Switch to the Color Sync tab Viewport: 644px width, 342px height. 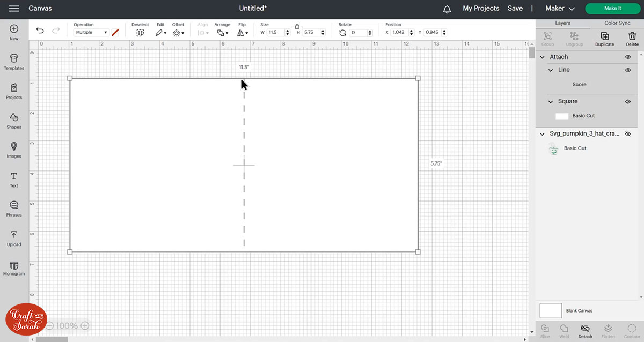pyautogui.click(x=617, y=23)
